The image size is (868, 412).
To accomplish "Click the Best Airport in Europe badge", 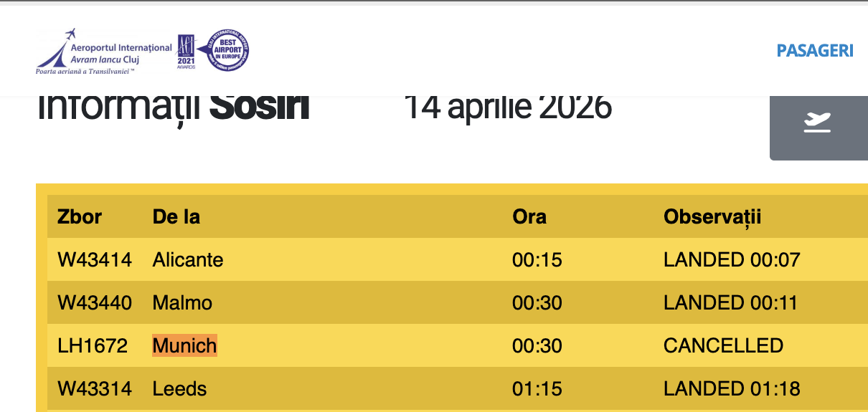I will pos(227,50).
